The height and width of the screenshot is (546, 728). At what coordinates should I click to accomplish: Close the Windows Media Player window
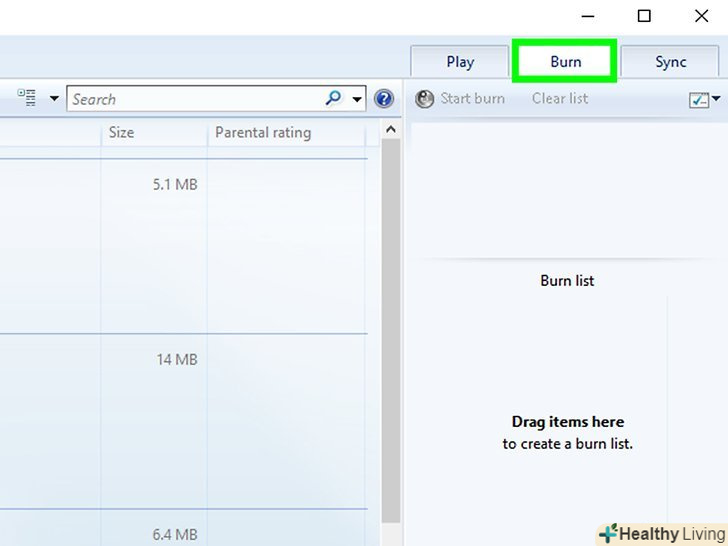point(702,16)
